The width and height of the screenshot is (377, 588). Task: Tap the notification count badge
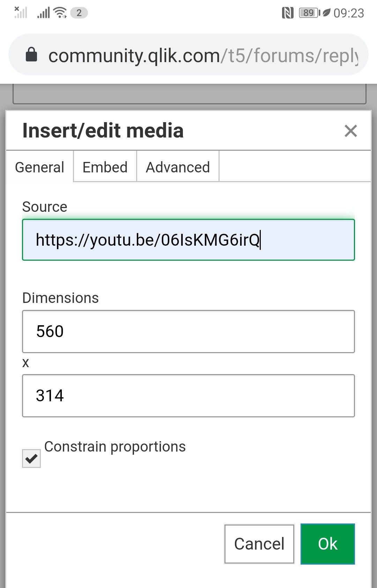point(79,13)
